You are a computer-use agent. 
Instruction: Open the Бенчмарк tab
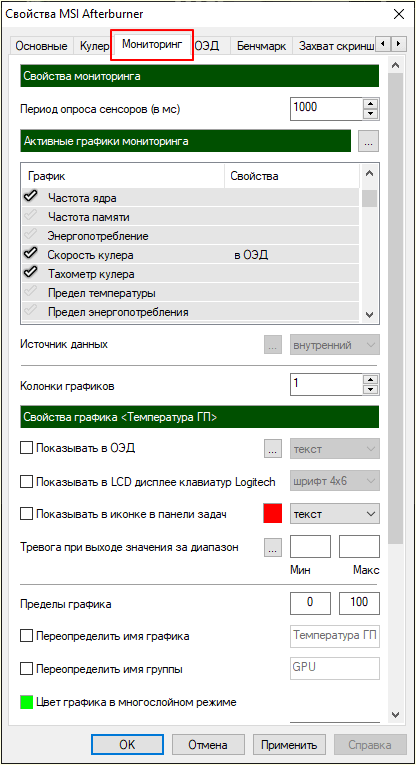coord(261,46)
